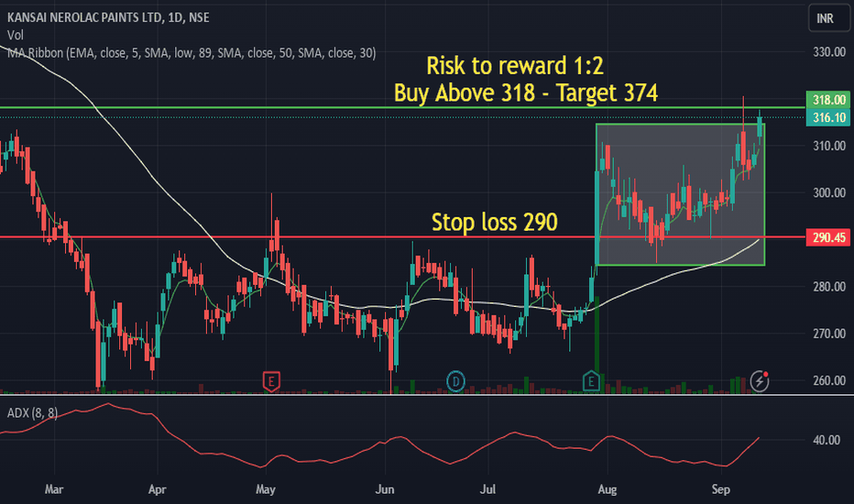This screenshot has width=854, height=504.
Task: Click the Apr date label
Action: tap(157, 489)
